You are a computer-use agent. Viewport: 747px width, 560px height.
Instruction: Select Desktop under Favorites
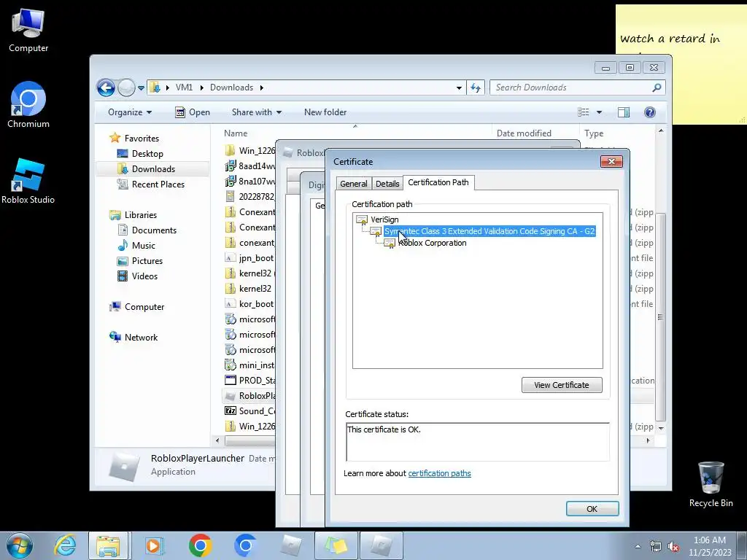pyautogui.click(x=147, y=154)
